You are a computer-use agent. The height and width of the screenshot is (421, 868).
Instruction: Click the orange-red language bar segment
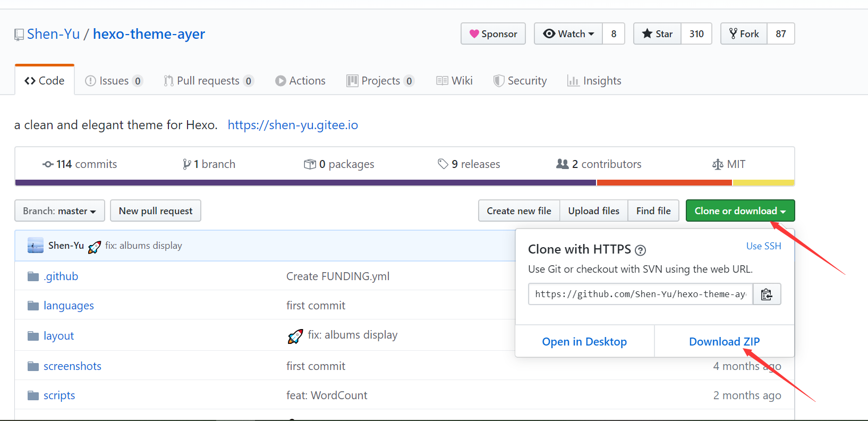point(664,183)
